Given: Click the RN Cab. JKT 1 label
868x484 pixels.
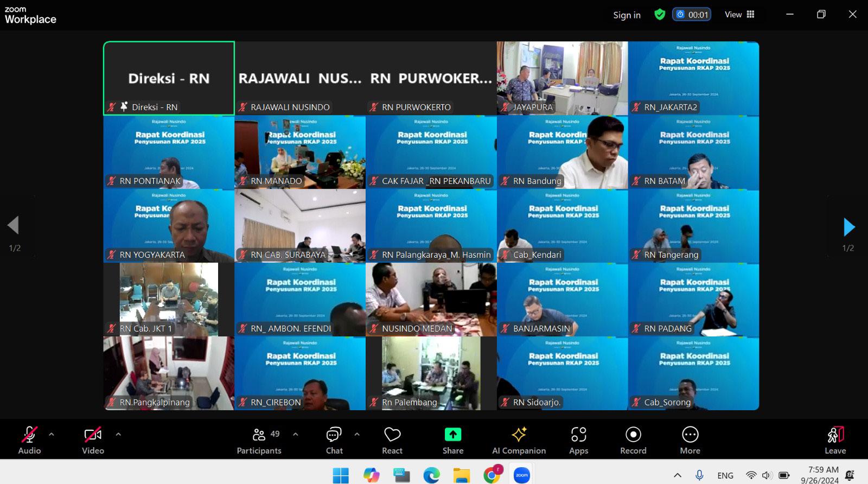Looking at the screenshot, I should [145, 329].
